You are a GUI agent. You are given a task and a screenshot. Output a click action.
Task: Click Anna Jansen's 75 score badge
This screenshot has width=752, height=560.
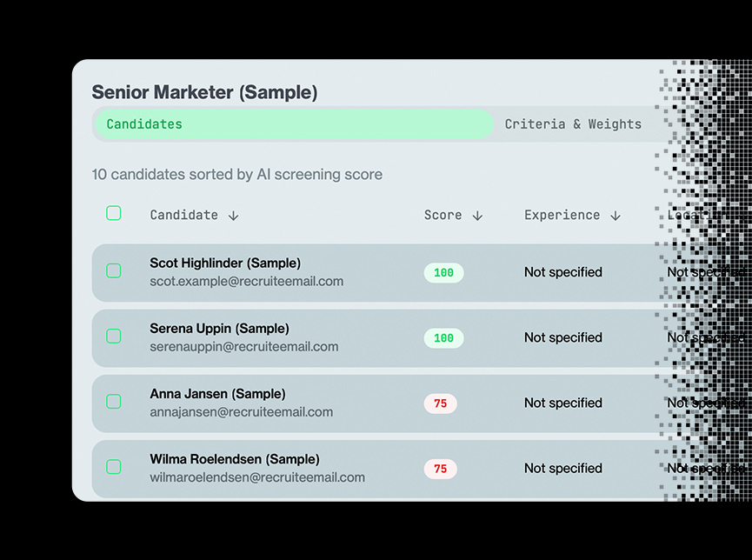coord(440,403)
